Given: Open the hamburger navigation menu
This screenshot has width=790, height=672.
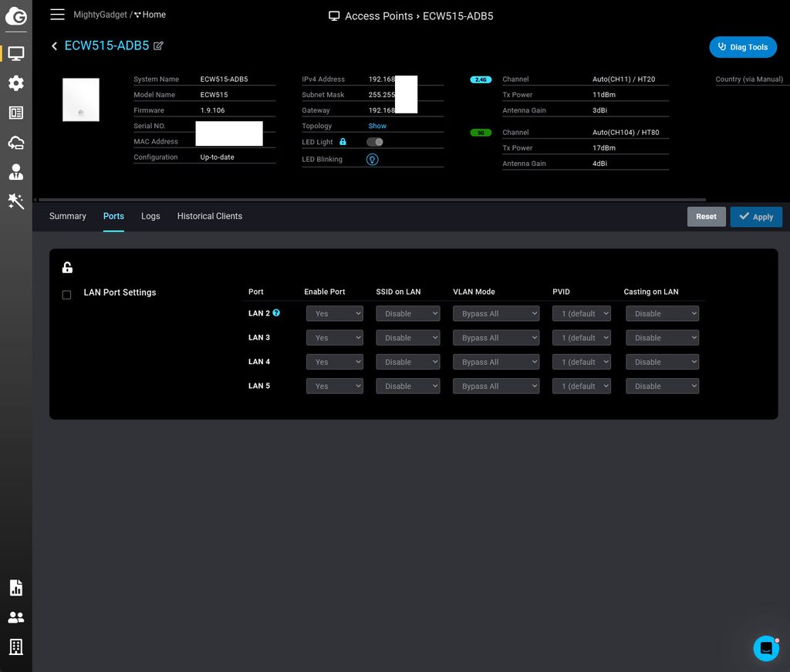Looking at the screenshot, I should (57, 15).
